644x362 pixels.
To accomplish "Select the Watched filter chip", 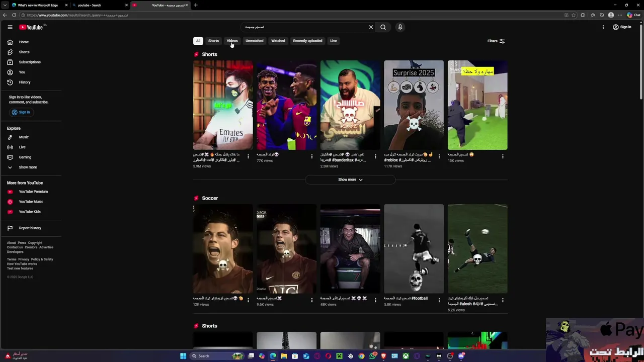I will 278,41.
